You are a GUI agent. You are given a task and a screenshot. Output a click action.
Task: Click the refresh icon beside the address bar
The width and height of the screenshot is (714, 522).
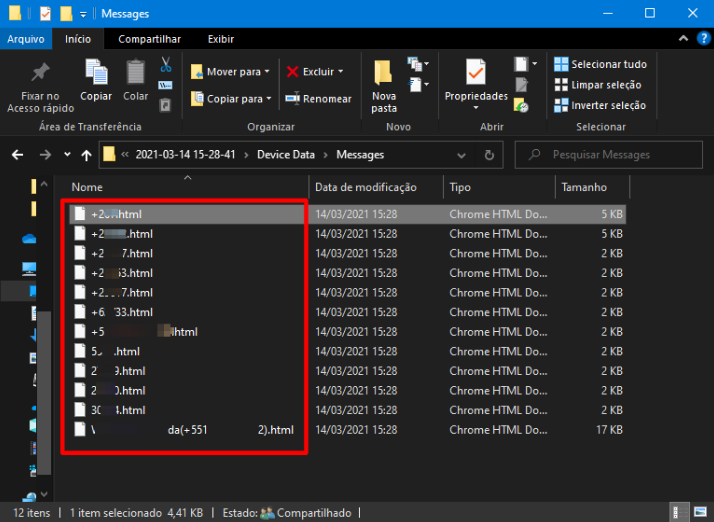pyautogui.click(x=488, y=155)
